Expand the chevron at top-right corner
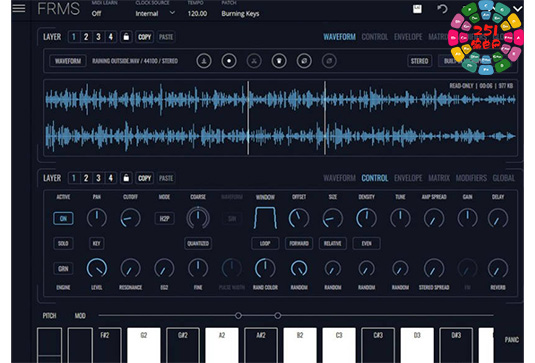Image resolution: width=535 pixels, height=363 pixels. click(x=518, y=9)
